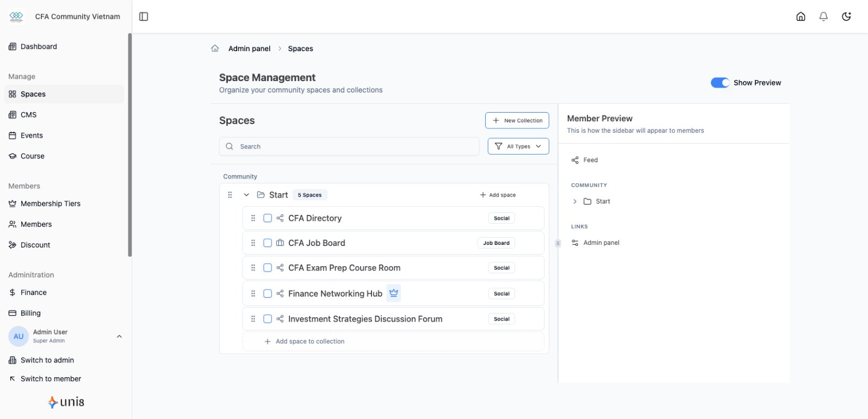
Task: Click the Start folder icon in Spaces list
Action: 261,195
